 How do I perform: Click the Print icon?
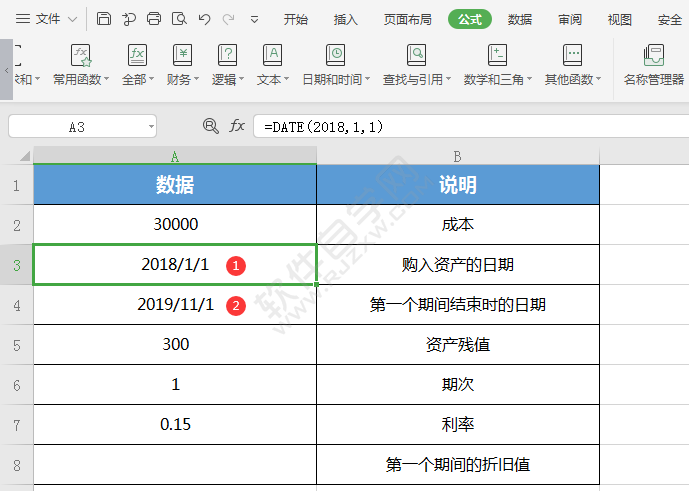154,19
